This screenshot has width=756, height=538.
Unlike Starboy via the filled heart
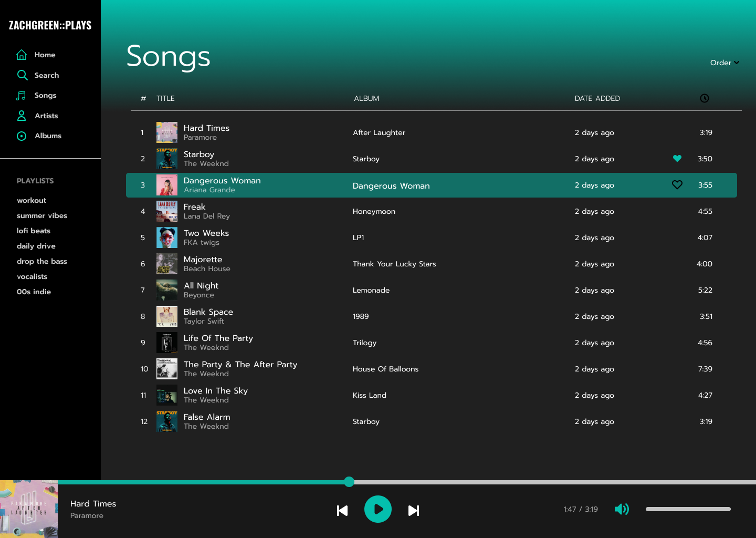click(677, 159)
